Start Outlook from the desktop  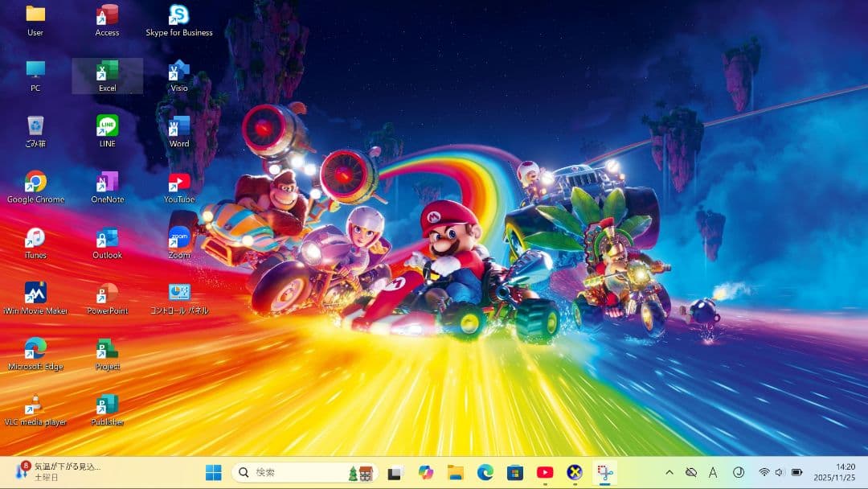tap(107, 239)
